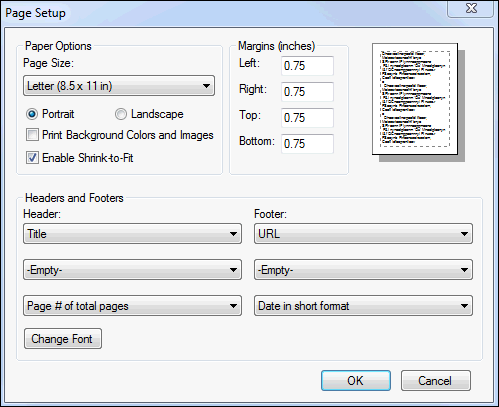Expand the middle footer -Empty- dropdown
The height and width of the screenshot is (407, 499).
click(x=363, y=270)
